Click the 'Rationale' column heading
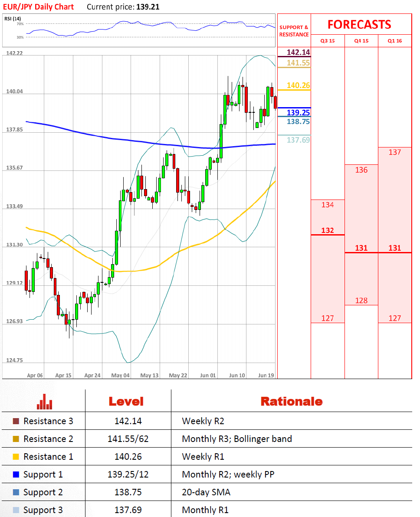Viewport: 420px width, 517px height. 292,402
